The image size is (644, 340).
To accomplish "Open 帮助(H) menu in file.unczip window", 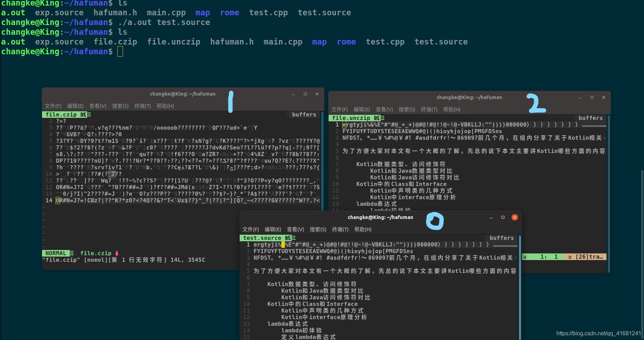I will click(452, 110).
